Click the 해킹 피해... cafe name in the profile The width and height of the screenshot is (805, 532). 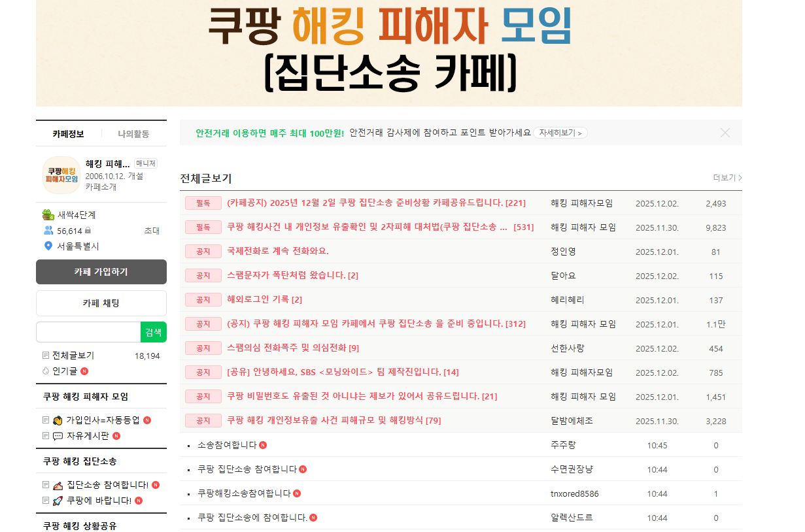click(x=108, y=163)
